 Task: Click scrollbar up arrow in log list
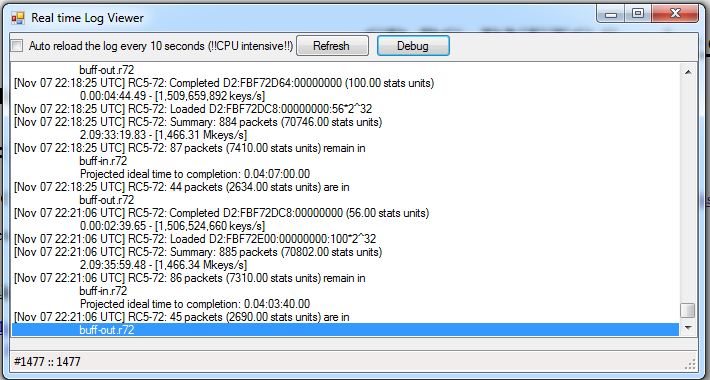coord(688,72)
